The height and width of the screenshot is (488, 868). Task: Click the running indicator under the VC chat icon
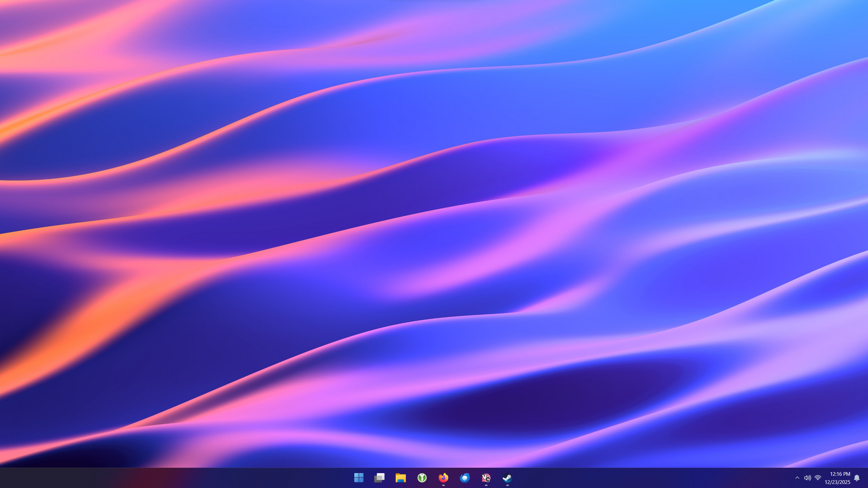click(x=486, y=485)
